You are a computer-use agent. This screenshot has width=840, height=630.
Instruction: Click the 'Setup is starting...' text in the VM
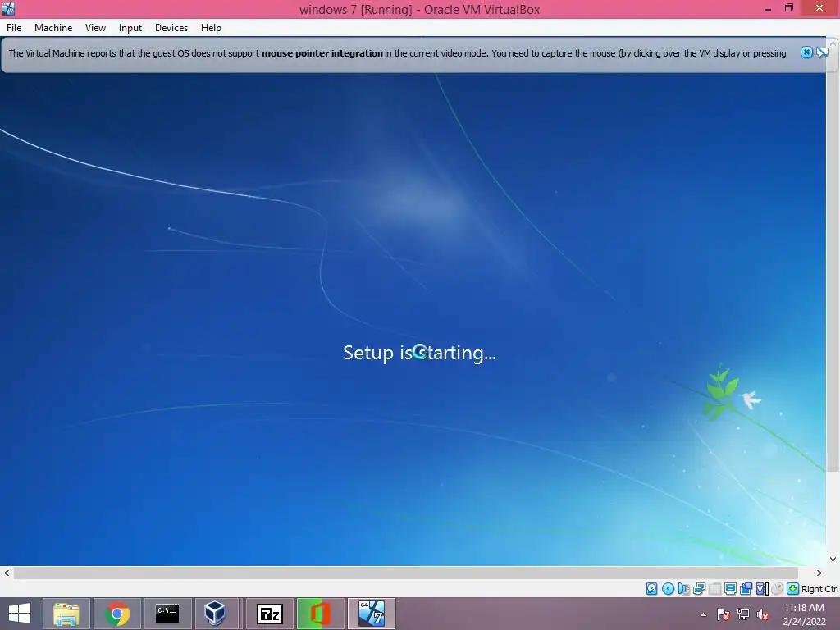point(419,353)
